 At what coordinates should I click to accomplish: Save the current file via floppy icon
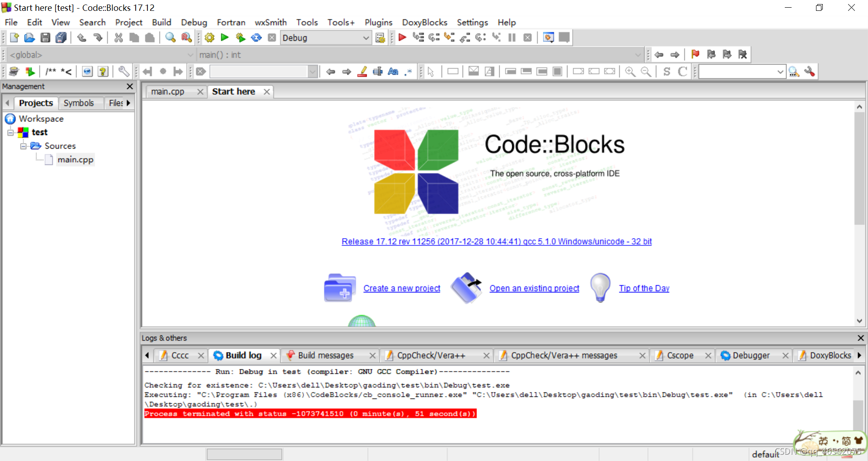45,38
